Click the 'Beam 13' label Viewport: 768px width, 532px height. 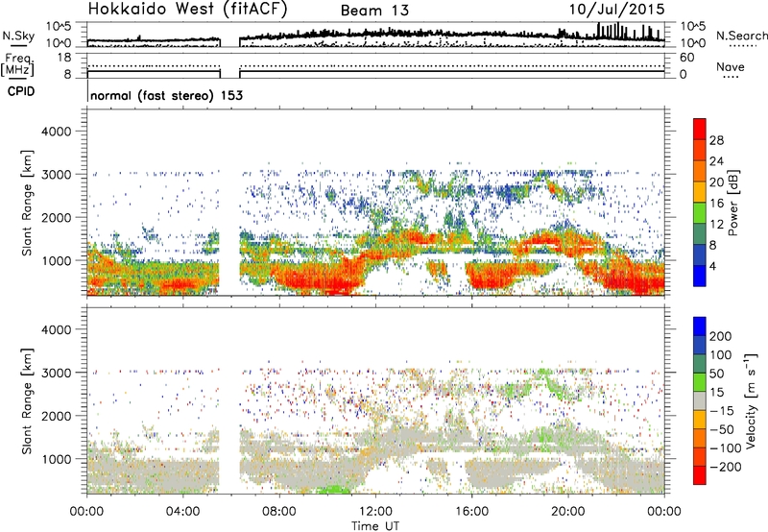pyautogui.click(x=374, y=11)
